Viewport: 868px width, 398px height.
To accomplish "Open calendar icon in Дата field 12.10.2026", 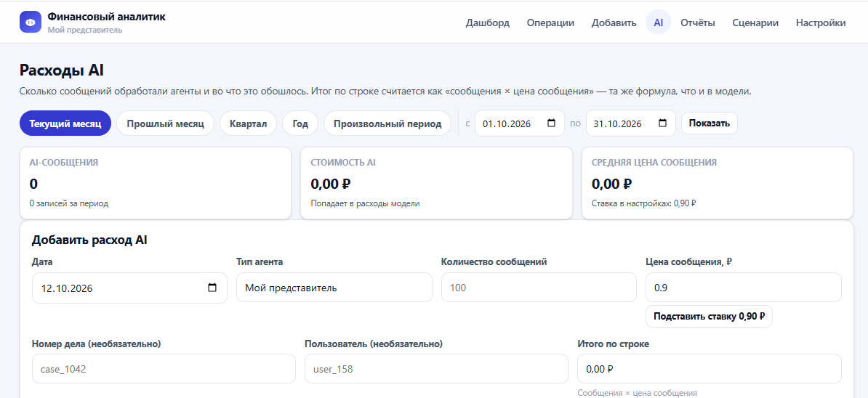I will coord(212,288).
